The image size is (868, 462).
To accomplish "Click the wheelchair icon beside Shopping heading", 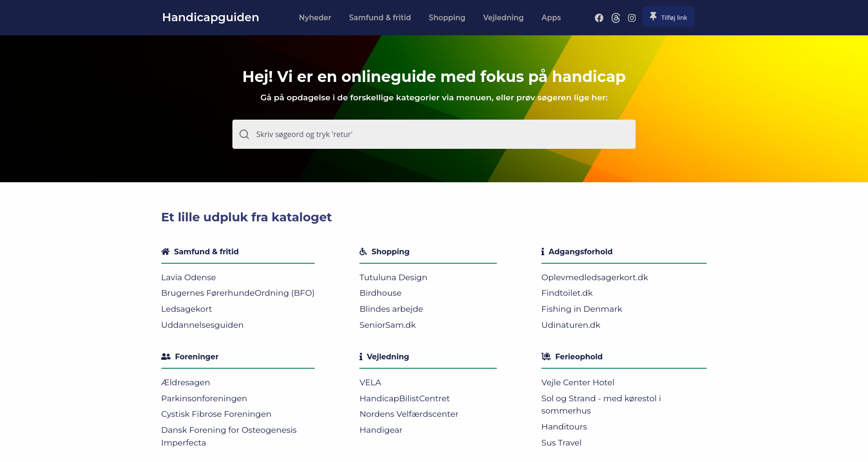I will click(x=363, y=251).
